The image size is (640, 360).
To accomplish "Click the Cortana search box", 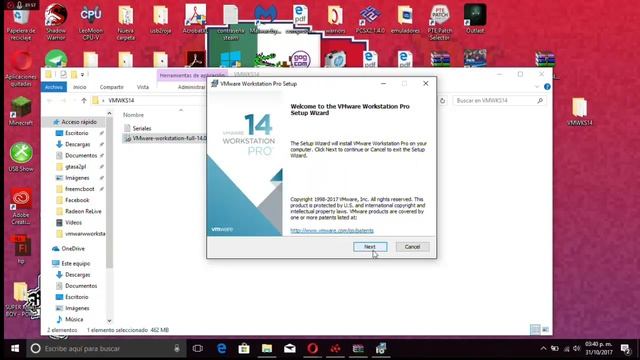I will (106, 349).
